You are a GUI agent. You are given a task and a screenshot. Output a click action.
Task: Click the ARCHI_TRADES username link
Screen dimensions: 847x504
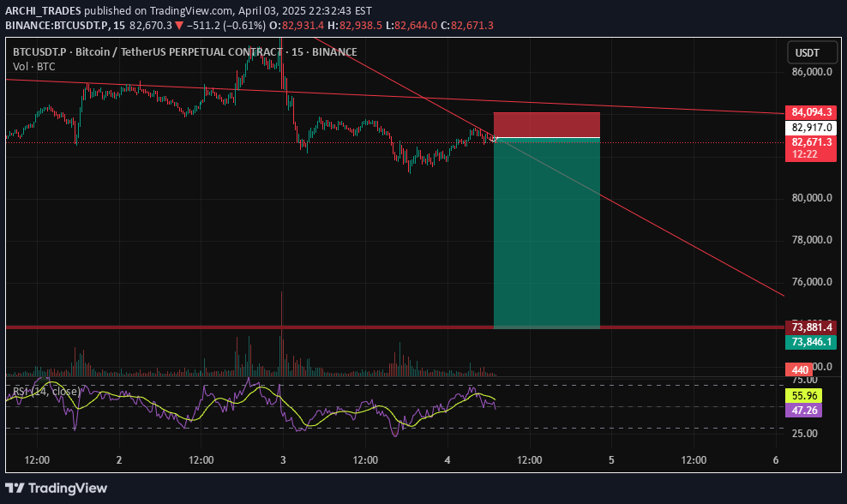[x=42, y=11]
